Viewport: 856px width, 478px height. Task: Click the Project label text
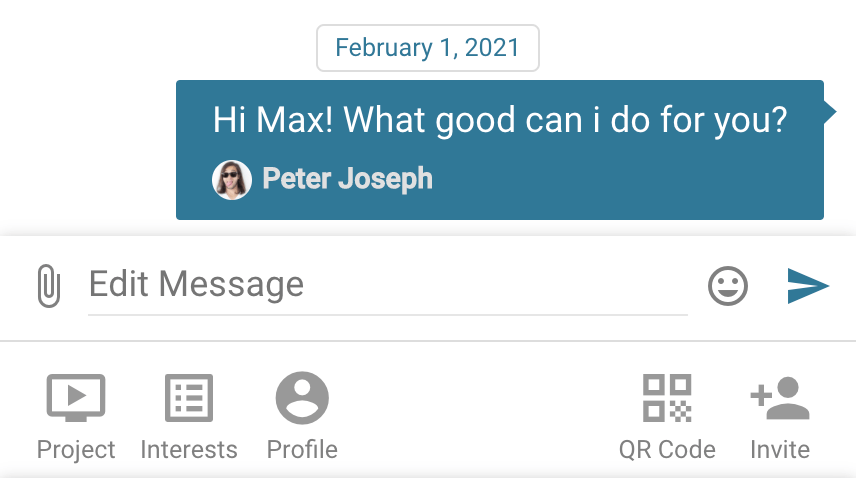pos(76,450)
